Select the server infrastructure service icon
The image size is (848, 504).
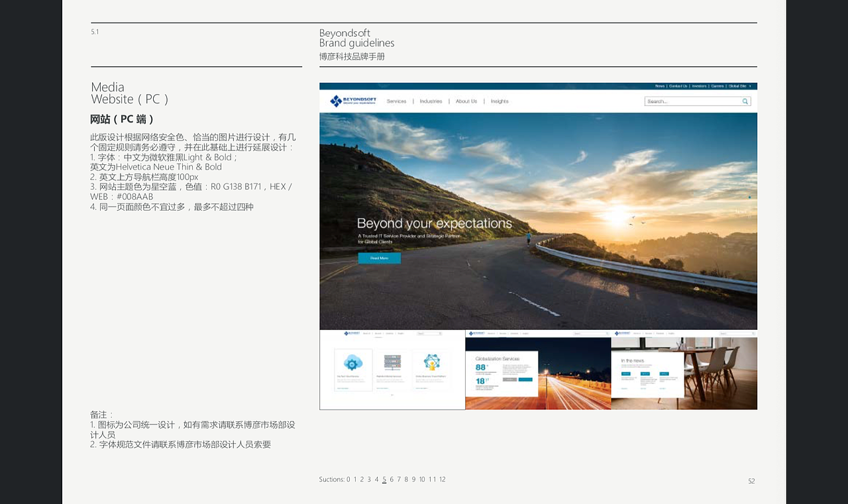point(392,362)
